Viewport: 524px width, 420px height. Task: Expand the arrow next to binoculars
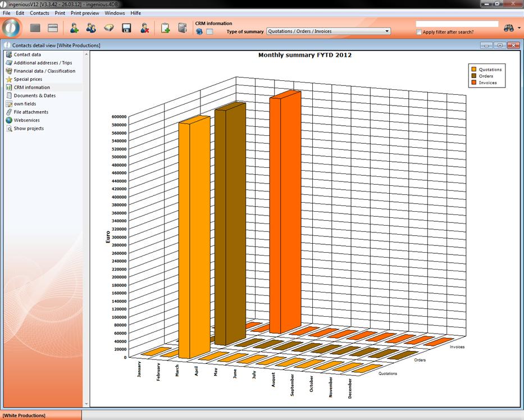pyautogui.click(x=520, y=28)
